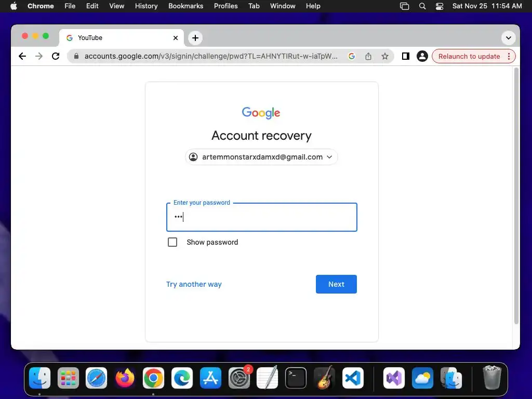Screen dimensions: 532x399
Task: Toggle the Show password checkbox
Action: 172,242
